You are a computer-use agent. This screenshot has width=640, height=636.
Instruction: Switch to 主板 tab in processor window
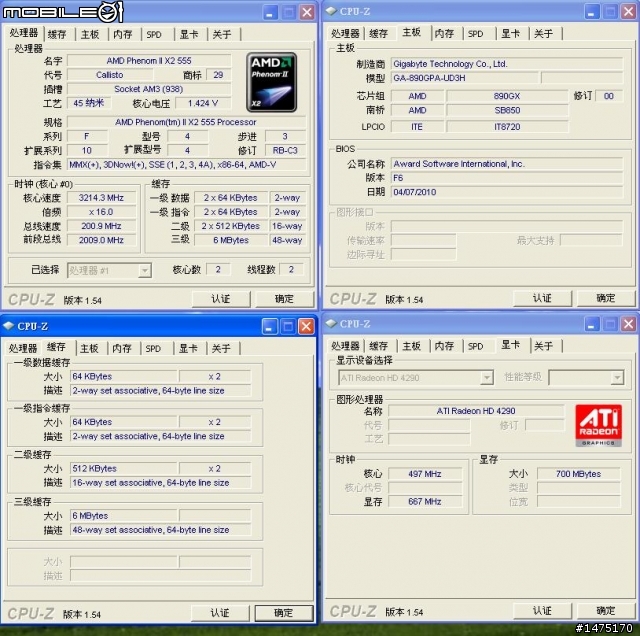(x=90, y=34)
